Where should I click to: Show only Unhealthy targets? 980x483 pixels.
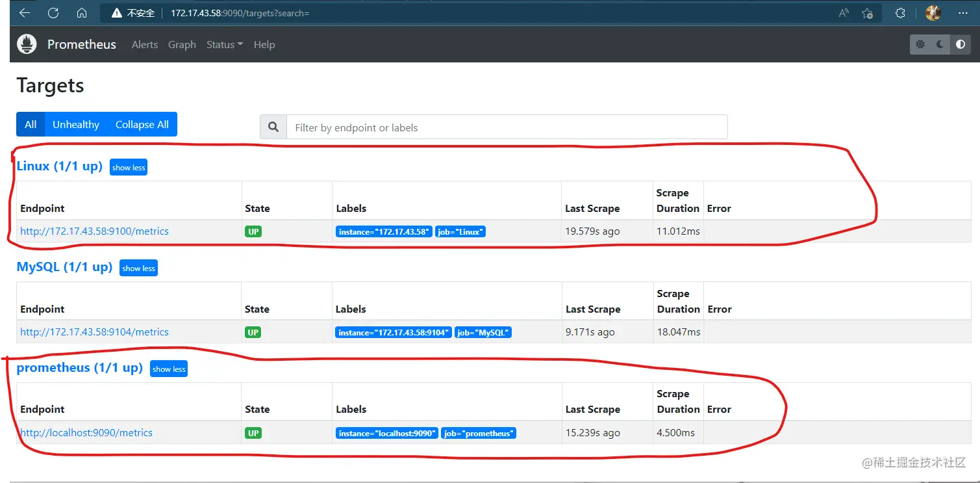tap(76, 125)
